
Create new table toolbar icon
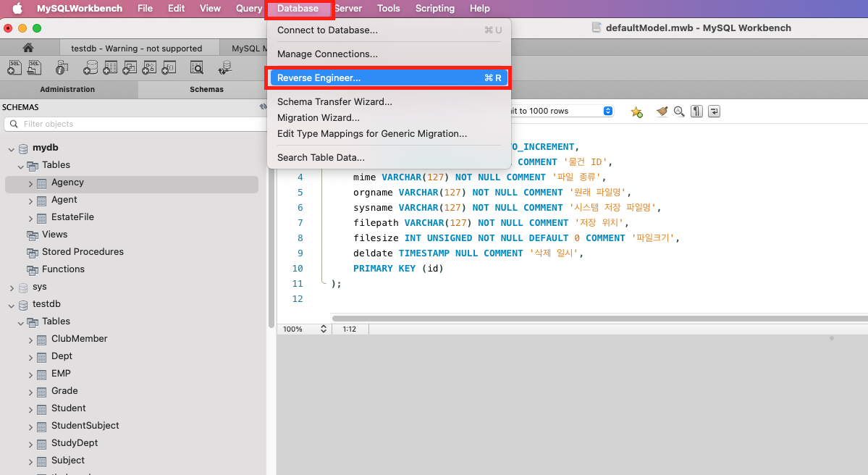(x=110, y=67)
